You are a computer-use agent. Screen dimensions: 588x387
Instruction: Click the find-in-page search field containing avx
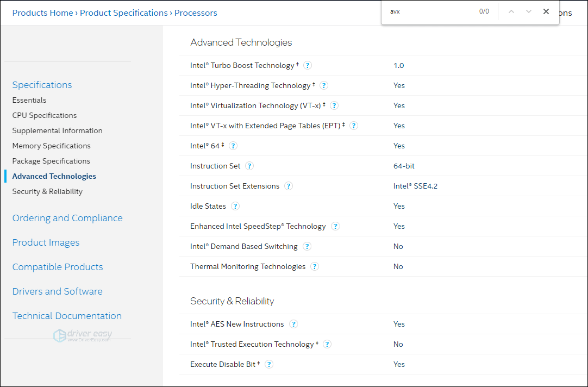pyautogui.click(x=431, y=11)
